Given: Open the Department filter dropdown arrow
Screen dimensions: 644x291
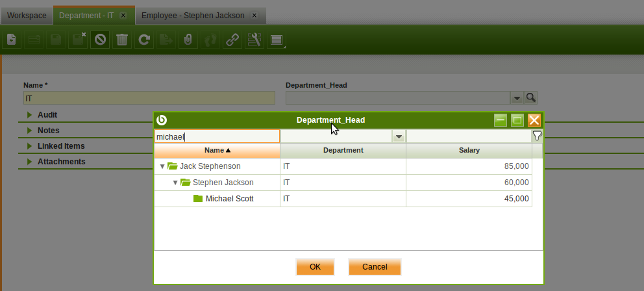Looking at the screenshot, I should [399, 136].
